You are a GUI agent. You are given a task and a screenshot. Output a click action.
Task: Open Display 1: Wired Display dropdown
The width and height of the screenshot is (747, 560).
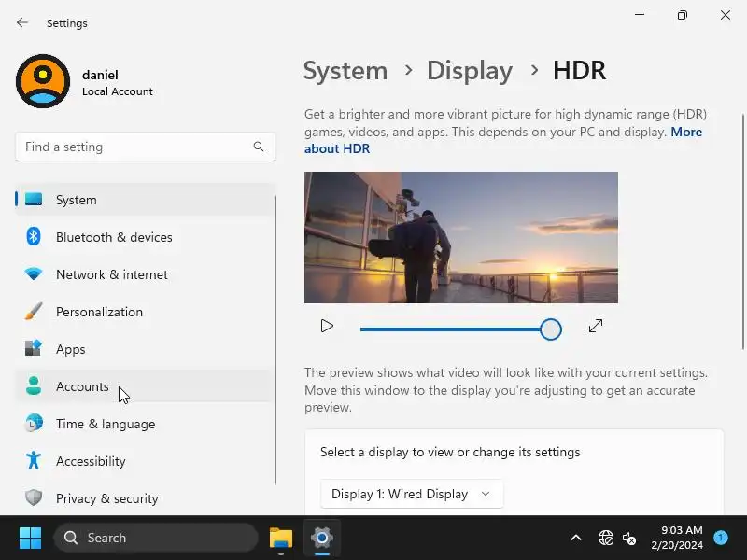412,494
